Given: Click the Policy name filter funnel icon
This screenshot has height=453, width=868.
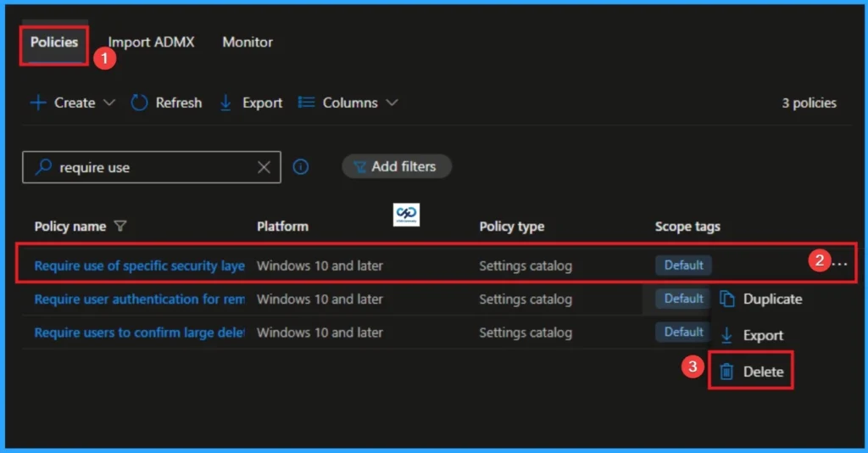Looking at the screenshot, I should [x=120, y=226].
